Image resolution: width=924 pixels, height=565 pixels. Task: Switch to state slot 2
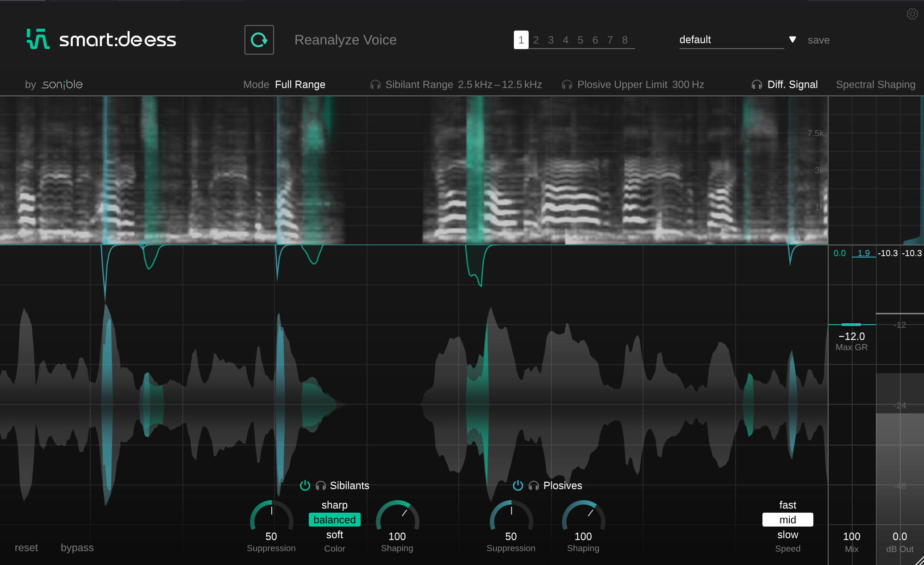pyautogui.click(x=536, y=40)
